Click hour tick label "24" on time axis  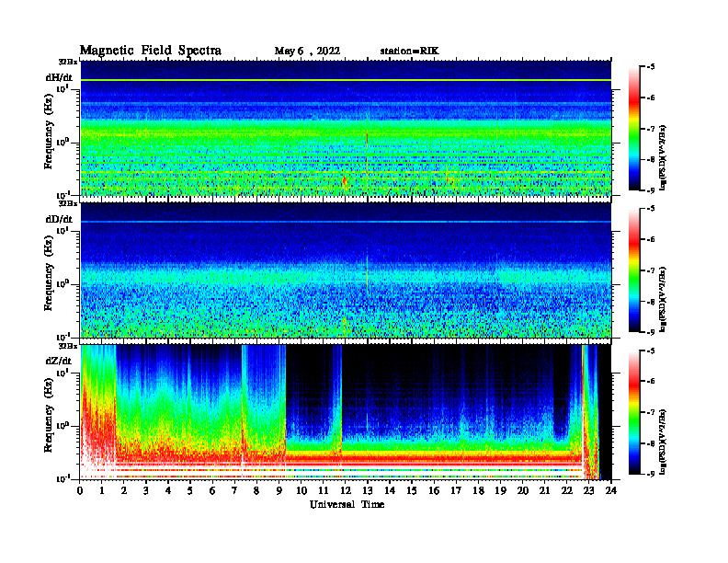pyautogui.click(x=611, y=490)
